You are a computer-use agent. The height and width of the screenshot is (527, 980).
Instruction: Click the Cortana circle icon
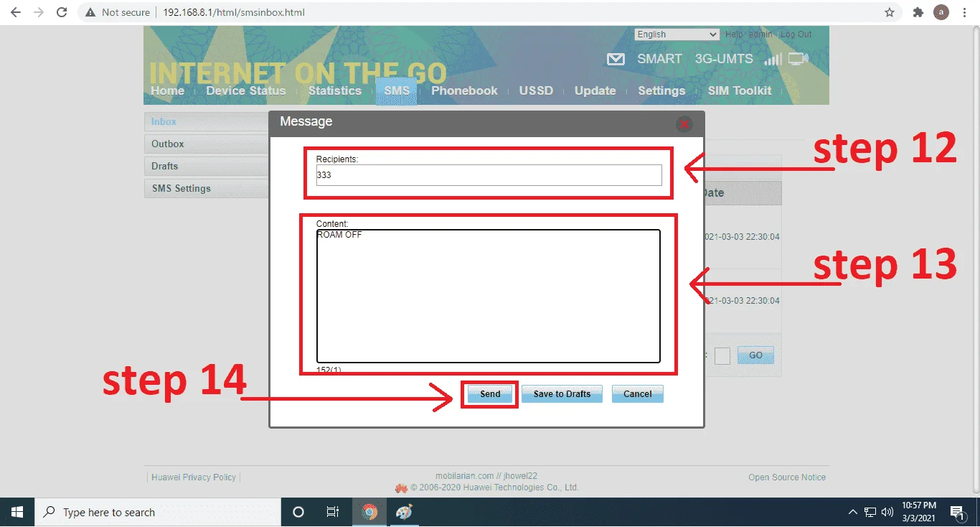pyautogui.click(x=298, y=512)
